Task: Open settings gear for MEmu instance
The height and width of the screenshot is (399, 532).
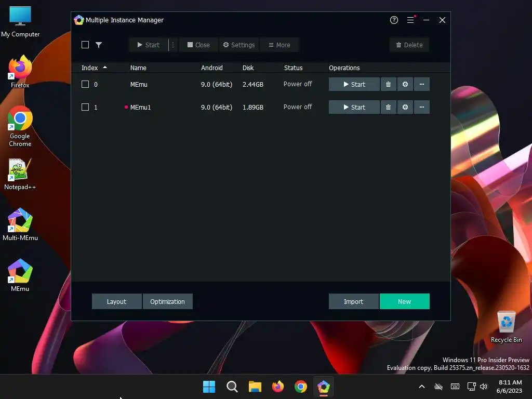Action: tap(405, 84)
